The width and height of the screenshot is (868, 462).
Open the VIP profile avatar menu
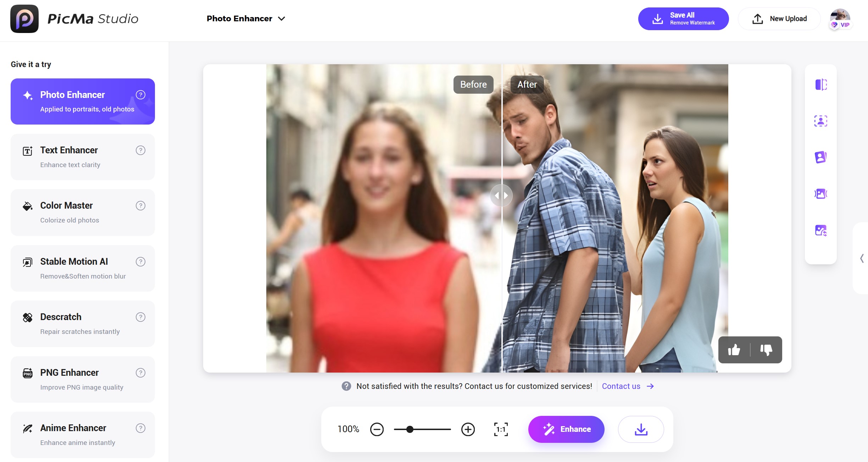point(840,18)
